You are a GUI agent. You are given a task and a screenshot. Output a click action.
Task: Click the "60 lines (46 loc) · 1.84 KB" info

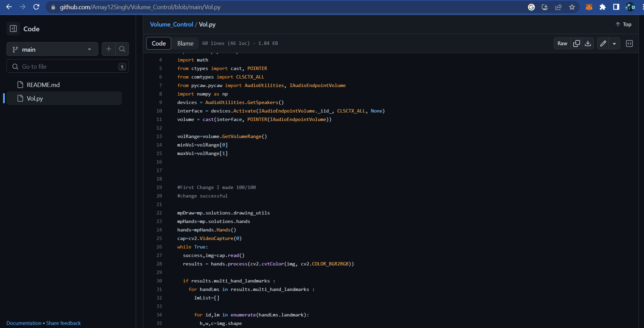tap(240, 44)
